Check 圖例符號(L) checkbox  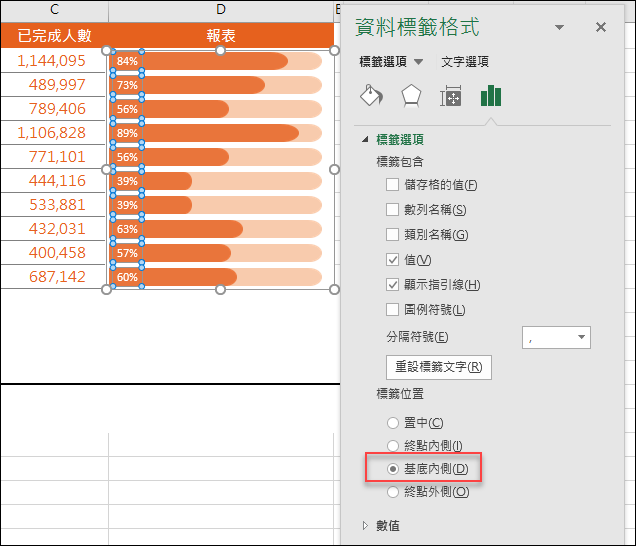click(x=392, y=310)
